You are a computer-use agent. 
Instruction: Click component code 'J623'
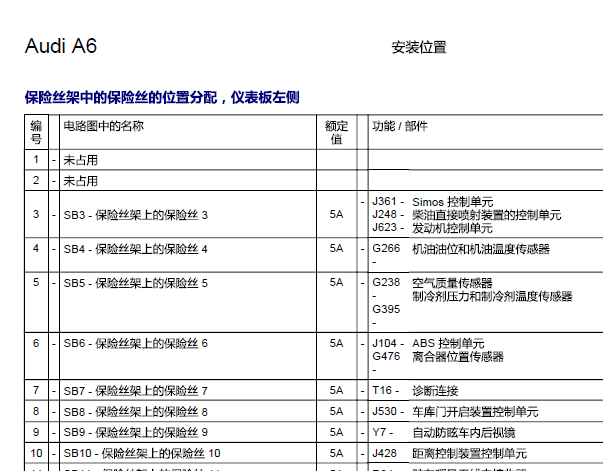coord(384,227)
